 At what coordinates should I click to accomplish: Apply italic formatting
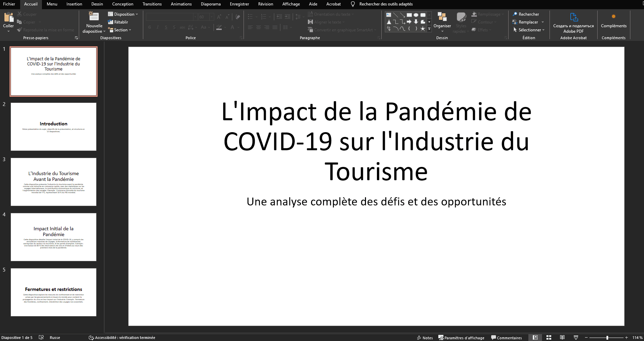pyautogui.click(x=158, y=27)
